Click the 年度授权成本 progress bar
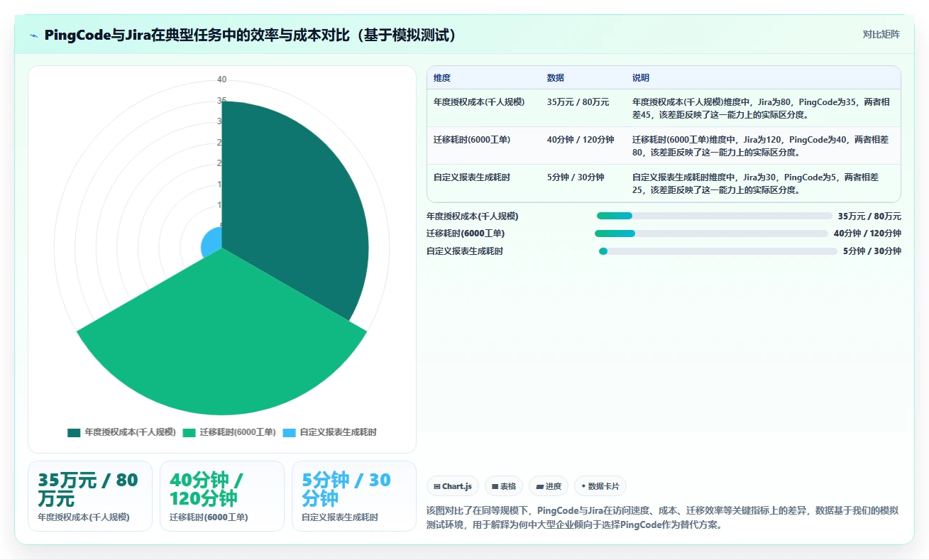929x560 pixels. click(x=714, y=216)
